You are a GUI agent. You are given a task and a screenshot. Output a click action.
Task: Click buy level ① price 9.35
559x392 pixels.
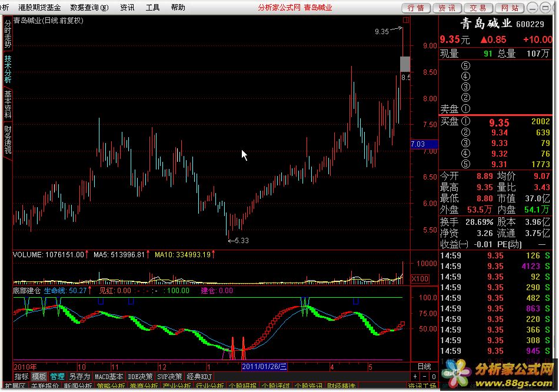[x=499, y=122]
